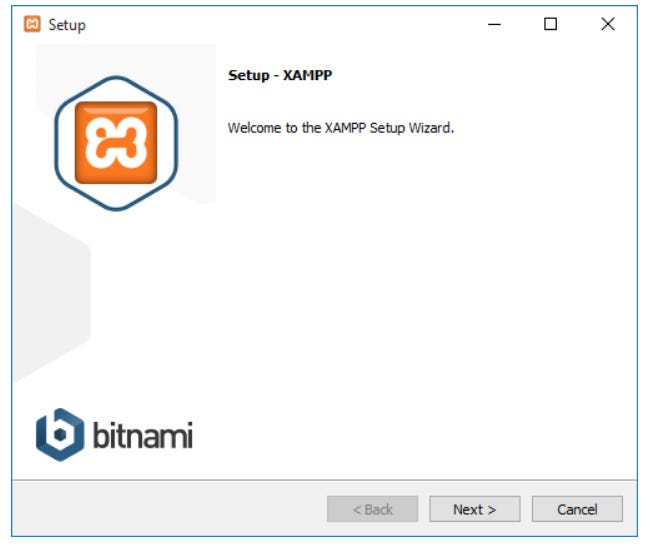Minimize the Setup window
The width and height of the screenshot is (653, 553).
click(x=494, y=24)
